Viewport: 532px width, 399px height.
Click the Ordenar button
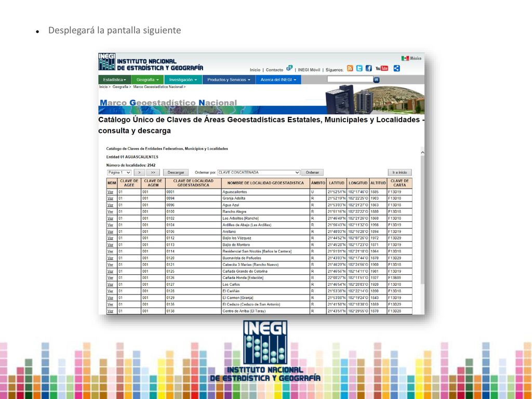click(x=312, y=172)
